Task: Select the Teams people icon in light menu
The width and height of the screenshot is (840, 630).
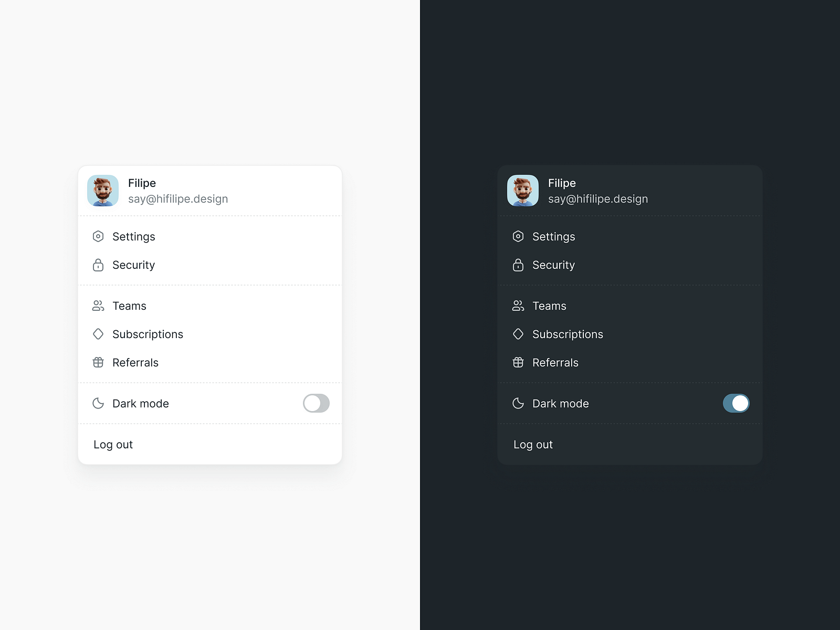Action: click(x=98, y=306)
